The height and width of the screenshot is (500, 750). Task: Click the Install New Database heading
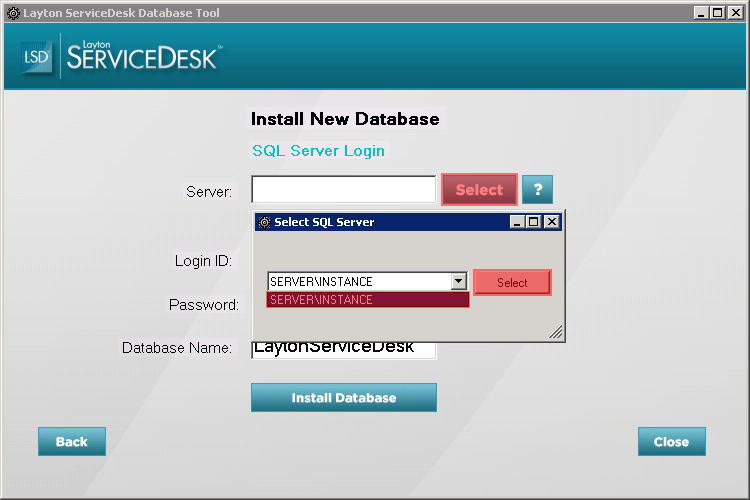[345, 119]
